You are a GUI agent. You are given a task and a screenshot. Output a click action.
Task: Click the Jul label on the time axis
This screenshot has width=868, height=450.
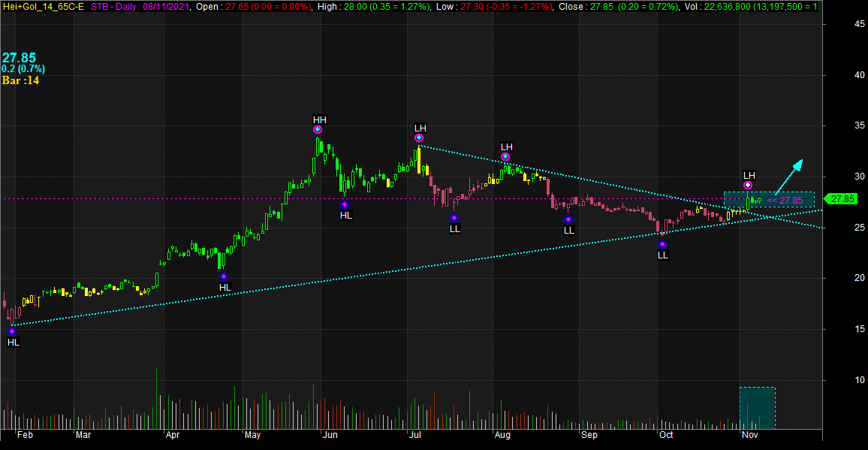pyautogui.click(x=413, y=435)
